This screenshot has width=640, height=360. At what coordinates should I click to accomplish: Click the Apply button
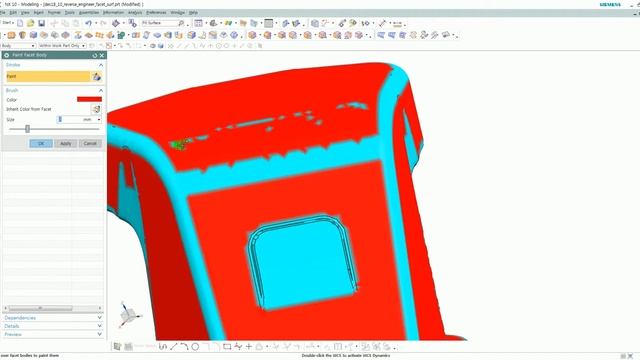pyautogui.click(x=66, y=143)
